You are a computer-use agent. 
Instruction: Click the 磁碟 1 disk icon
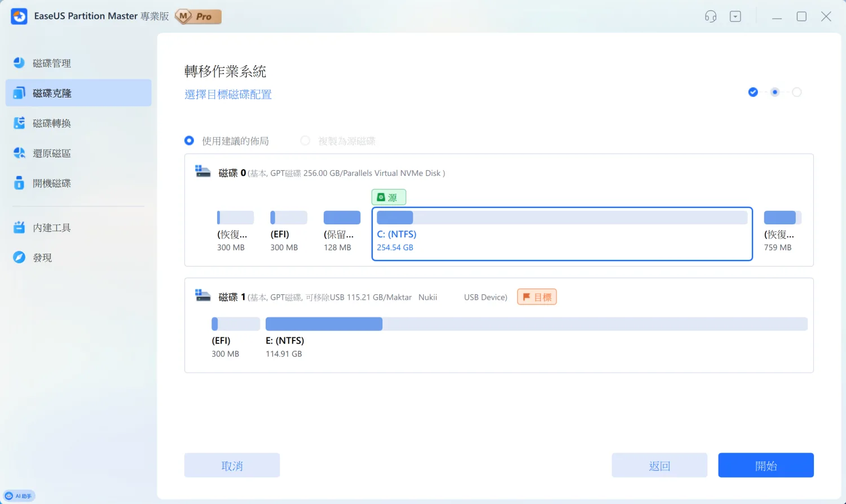[202, 295]
